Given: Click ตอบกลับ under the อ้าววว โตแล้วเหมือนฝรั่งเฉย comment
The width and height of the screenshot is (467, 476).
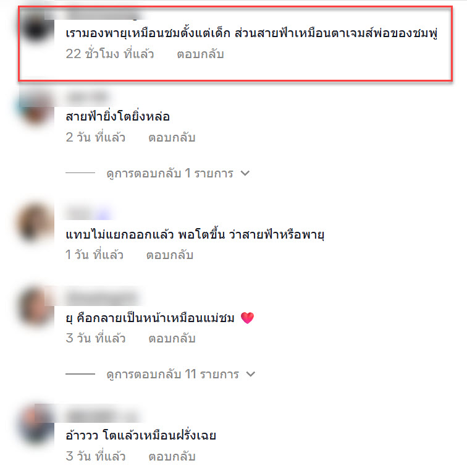Looking at the screenshot, I should tap(172, 456).
